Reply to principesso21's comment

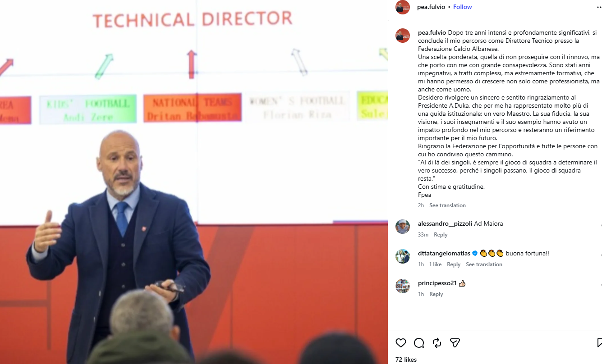pos(436,294)
